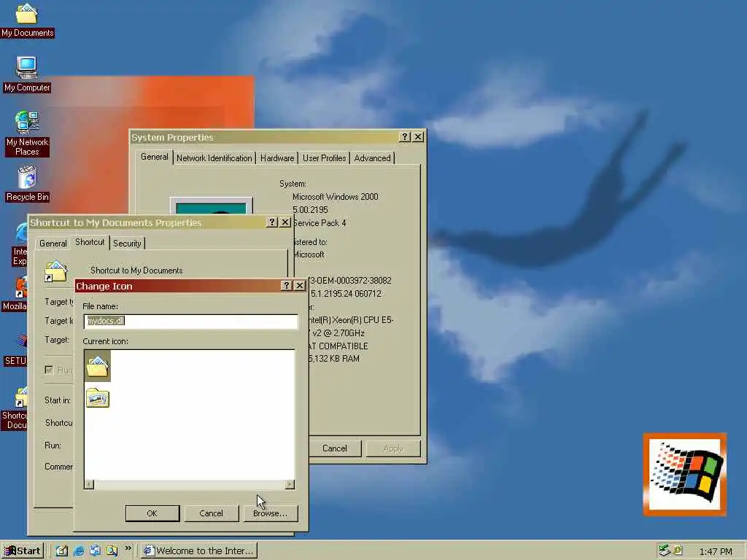Image resolution: width=747 pixels, height=560 pixels.
Task: Click the yellow tray icon beside the clock
Action: click(x=678, y=551)
